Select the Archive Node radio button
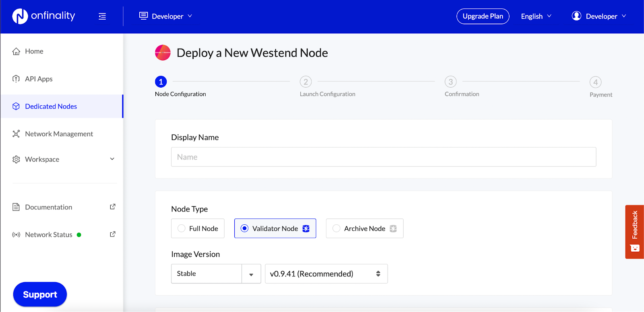Viewport: 644px width, 312px height. click(x=336, y=228)
